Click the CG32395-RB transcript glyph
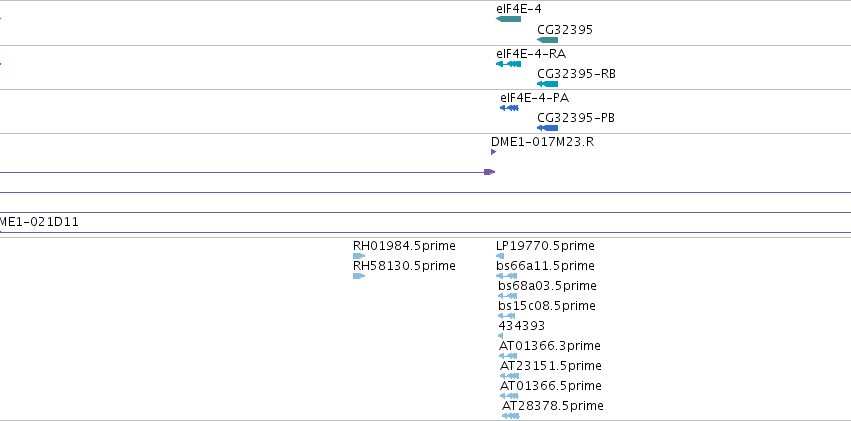851x421 pixels. (548, 84)
